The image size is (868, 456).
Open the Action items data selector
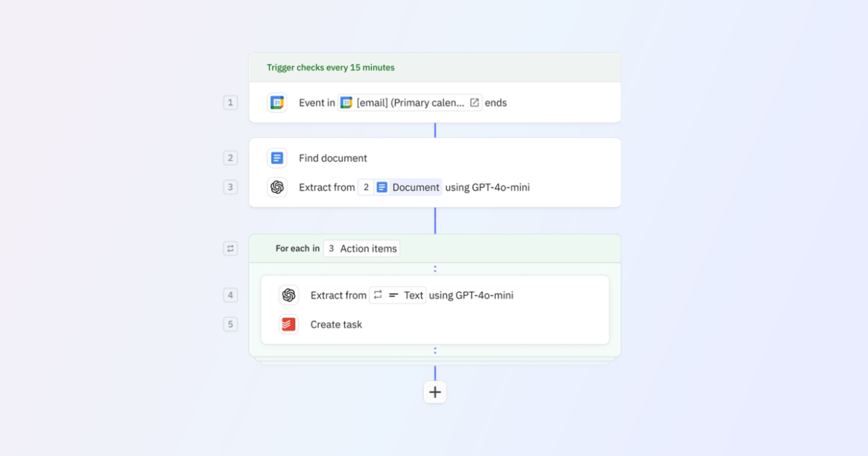click(x=361, y=248)
